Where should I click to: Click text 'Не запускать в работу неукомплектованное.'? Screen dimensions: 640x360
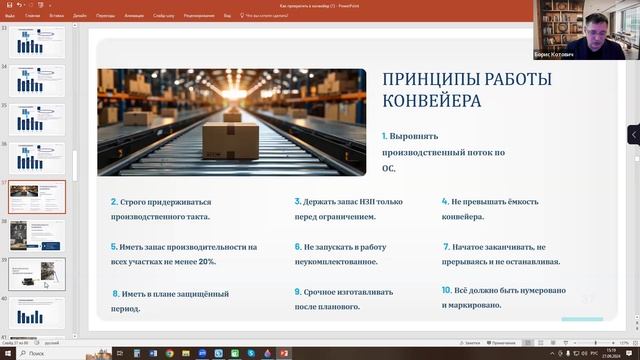340,254
